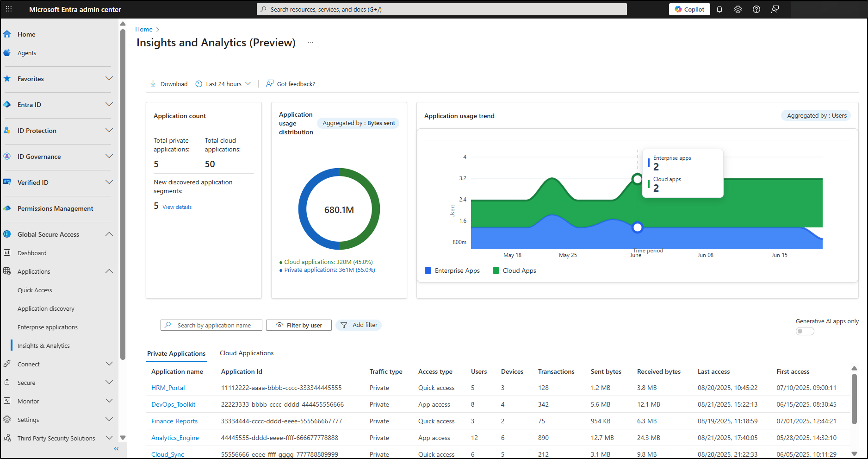Open notifications bell icon
The height and width of the screenshot is (459, 868).
719,9
